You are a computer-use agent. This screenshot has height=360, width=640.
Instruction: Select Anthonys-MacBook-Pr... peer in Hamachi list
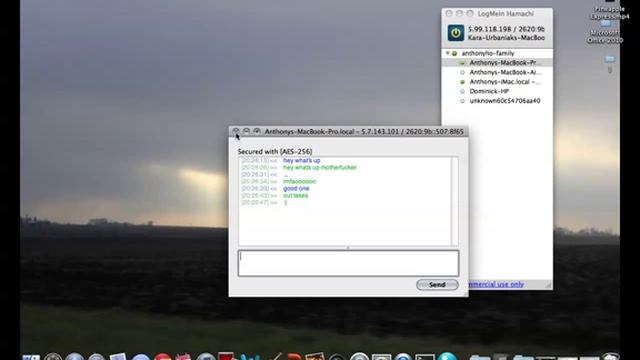tap(497, 62)
